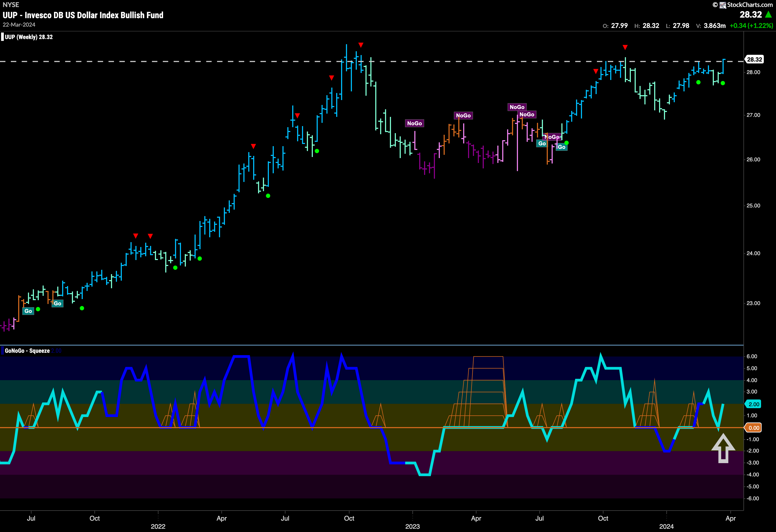Click the green dot near the June 2022 low

(x=268, y=196)
